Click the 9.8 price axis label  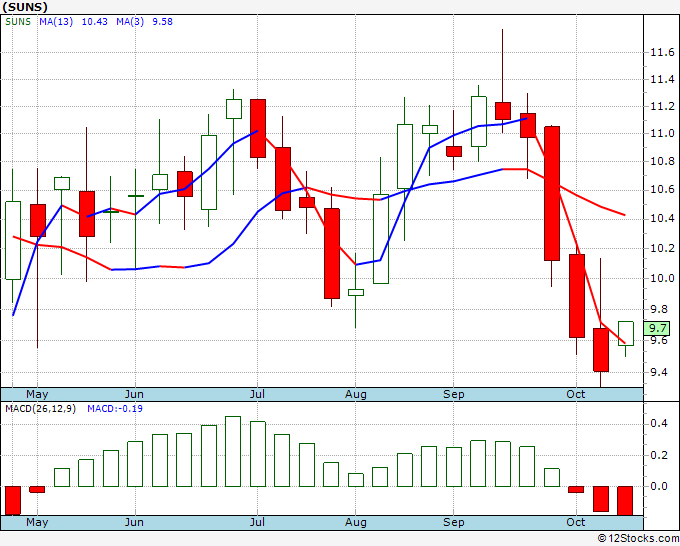(659, 310)
